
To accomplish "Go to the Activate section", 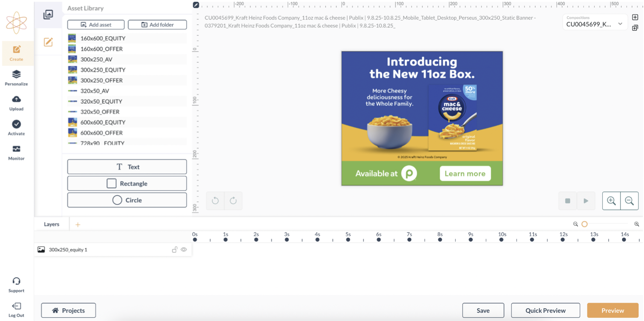I will (x=16, y=128).
